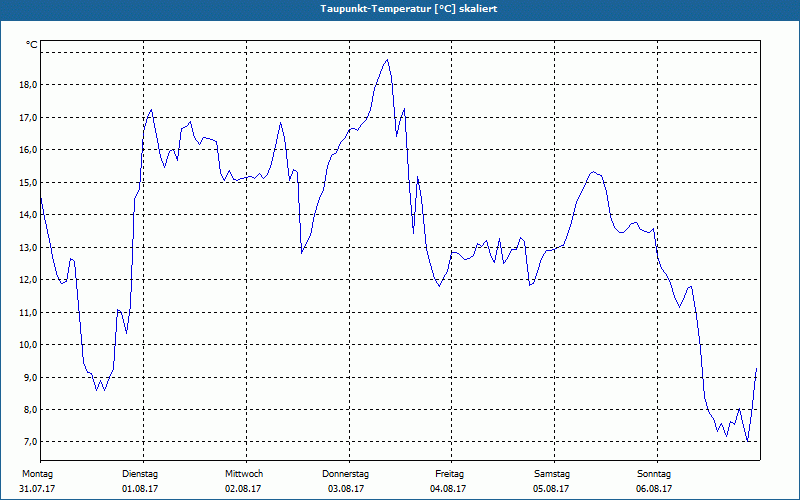Click the date 03.08.17
Viewport: 800px width, 500px height.
tap(346, 489)
